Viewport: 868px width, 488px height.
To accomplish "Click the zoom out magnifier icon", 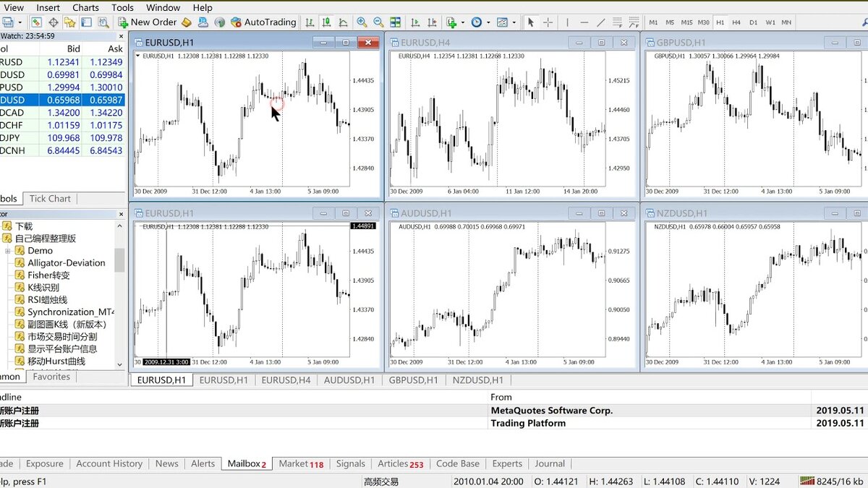I will point(378,22).
